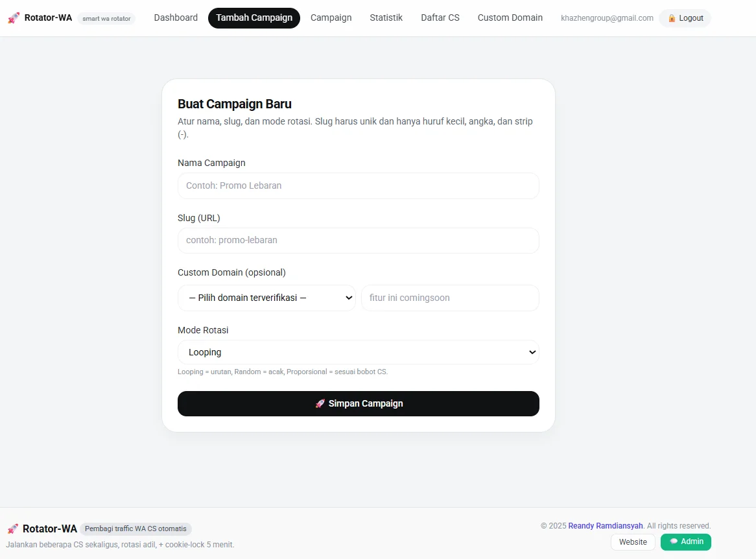Select the Daftar CS menu item
This screenshot has height=559, width=756.
point(440,18)
